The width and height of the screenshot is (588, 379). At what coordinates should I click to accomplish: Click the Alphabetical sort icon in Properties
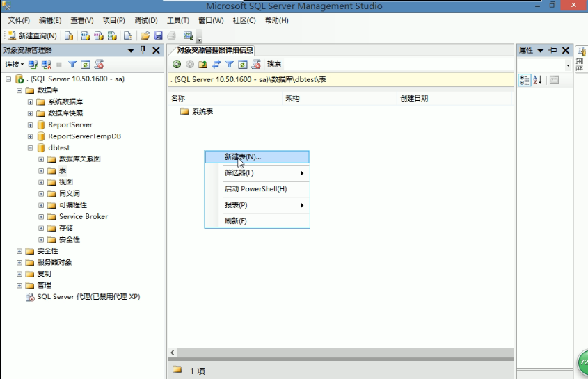(537, 80)
